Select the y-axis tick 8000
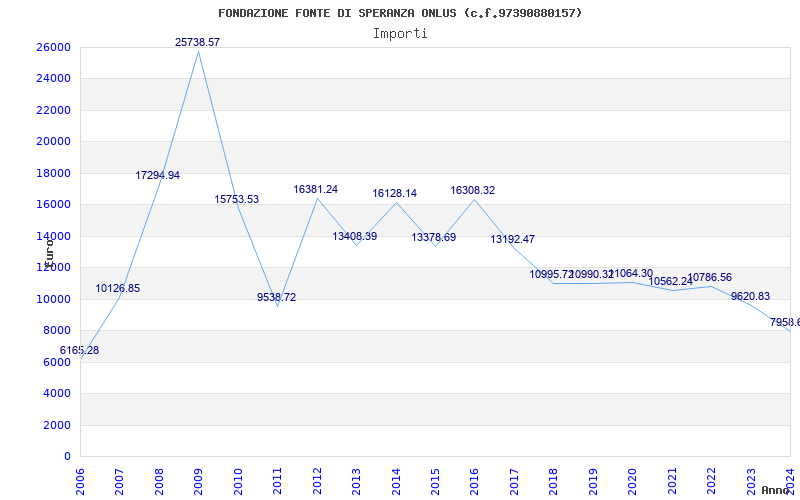The image size is (800, 500). [57, 331]
